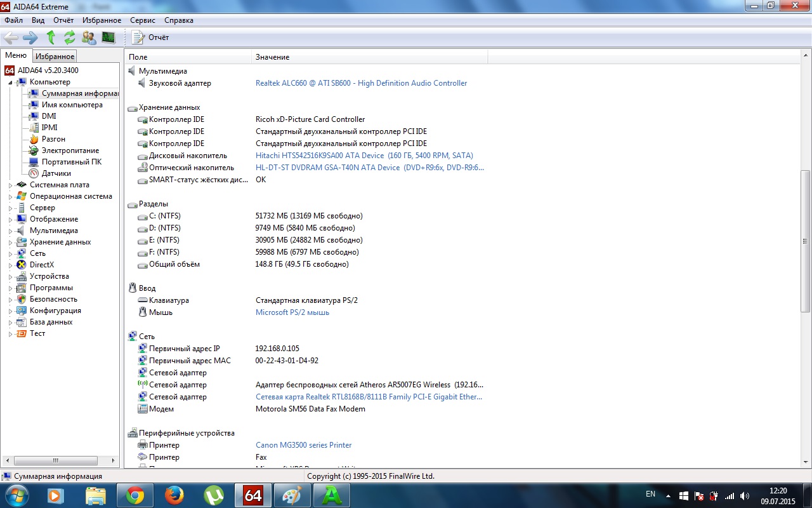The image size is (812, 508).
Task: Open the Вид menu
Action: [x=38, y=20]
